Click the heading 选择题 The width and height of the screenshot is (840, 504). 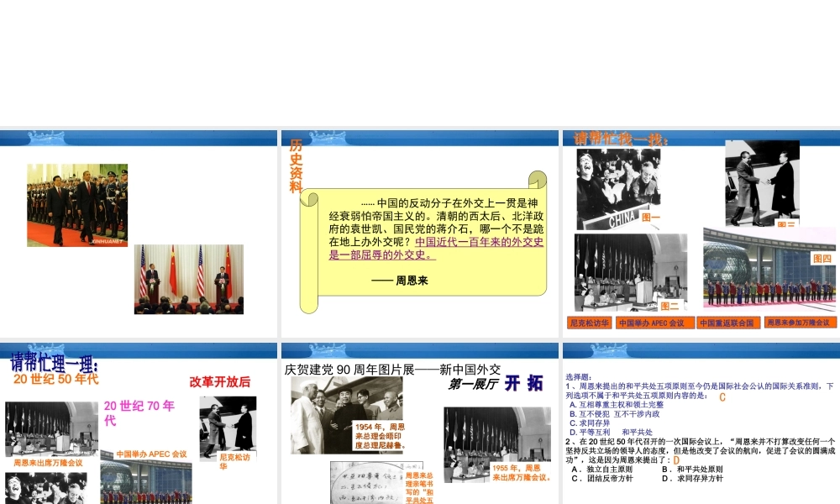coord(579,377)
